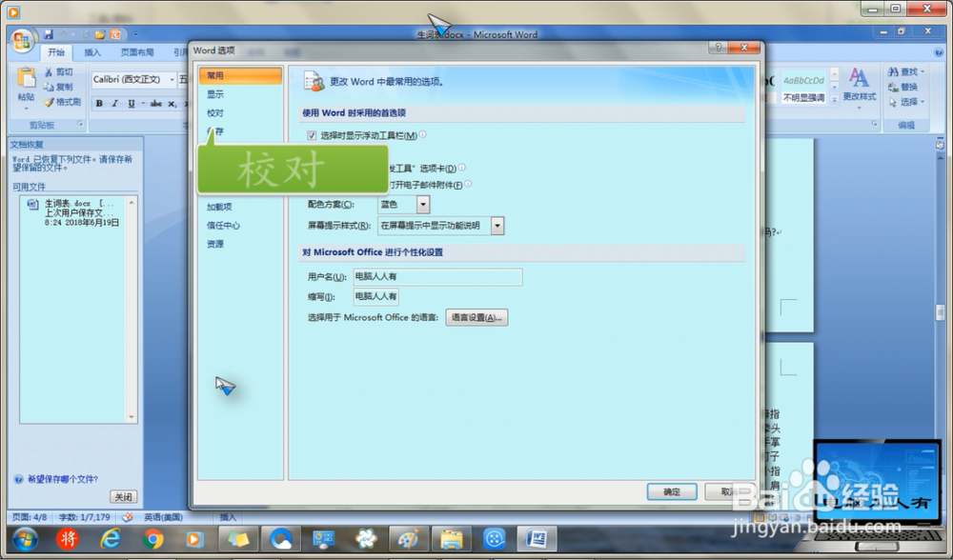Viewport: 953px width, 560px height.
Task: Open the Clipboard (剪贴板) dialog launcher
Action: tap(80, 124)
